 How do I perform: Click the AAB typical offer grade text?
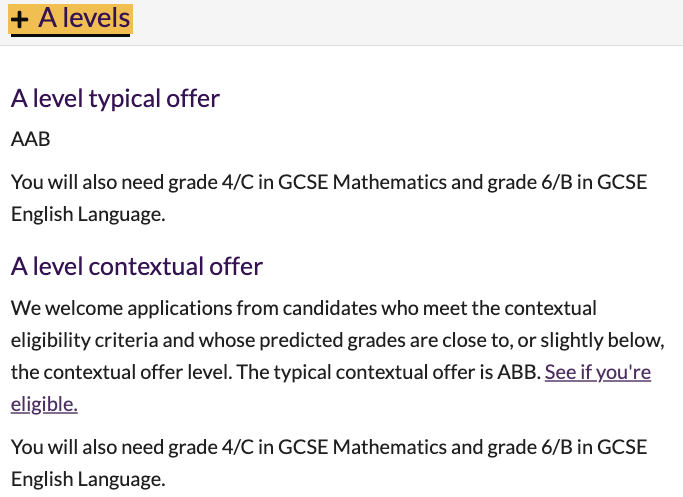(30, 139)
